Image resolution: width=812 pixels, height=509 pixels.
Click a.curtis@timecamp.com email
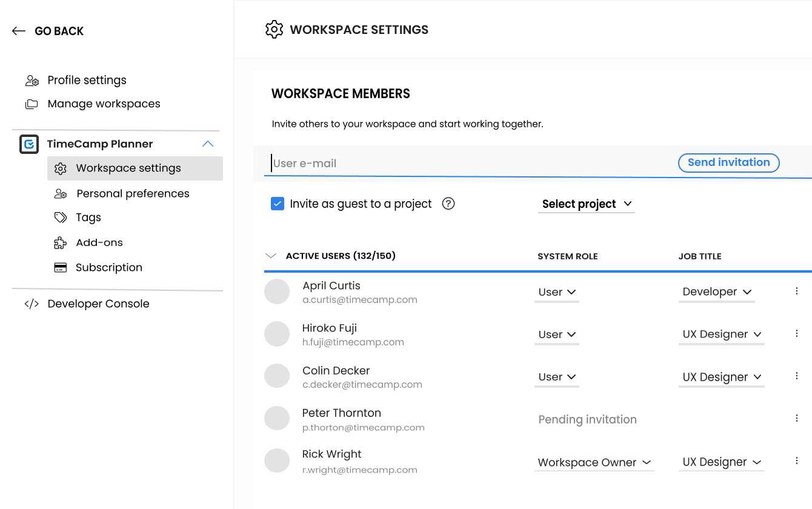(360, 300)
